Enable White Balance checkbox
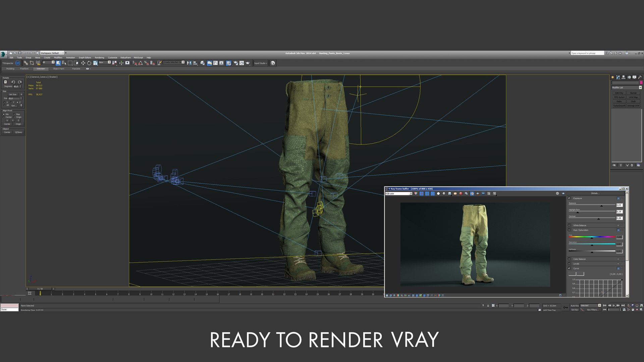 point(569,225)
